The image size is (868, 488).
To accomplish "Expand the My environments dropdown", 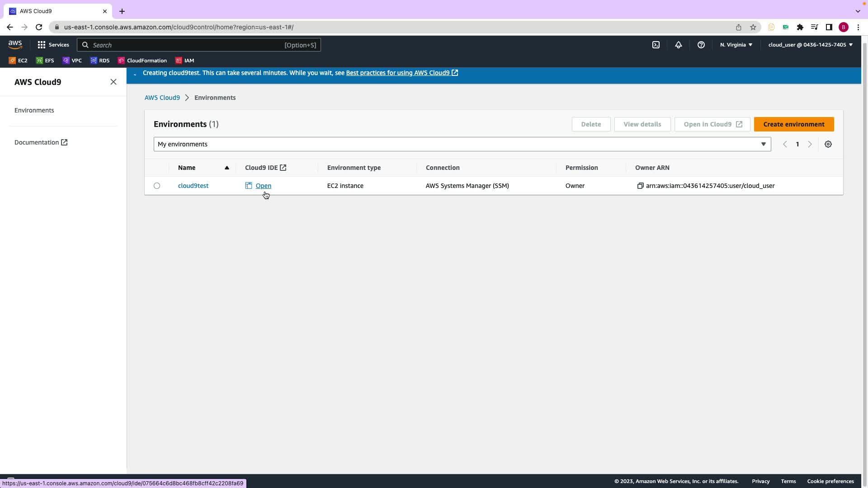I will click(462, 144).
